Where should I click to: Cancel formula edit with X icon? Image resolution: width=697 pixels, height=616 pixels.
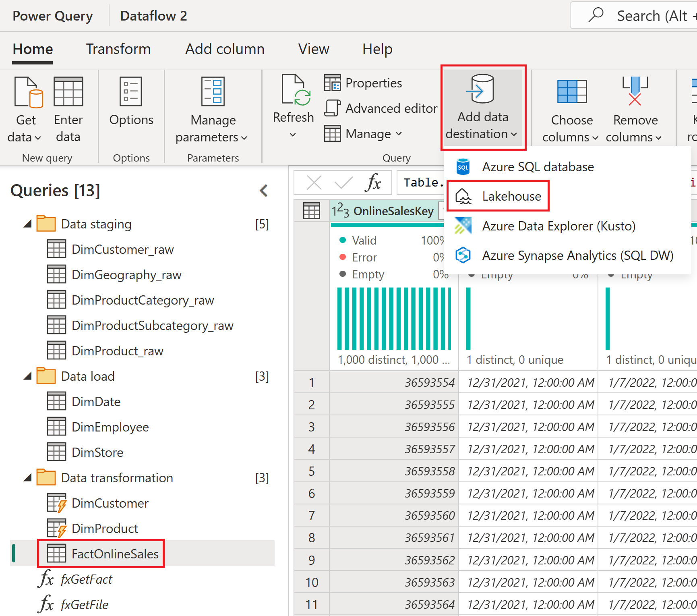(x=314, y=183)
